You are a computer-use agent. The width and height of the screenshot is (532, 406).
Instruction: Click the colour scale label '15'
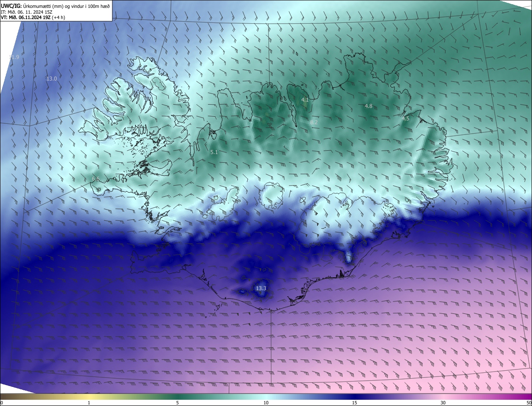click(x=355, y=403)
